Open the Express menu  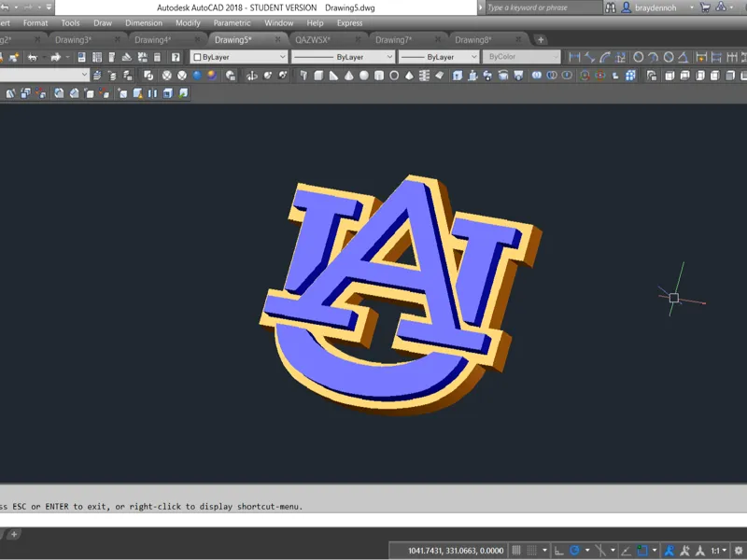click(x=349, y=22)
